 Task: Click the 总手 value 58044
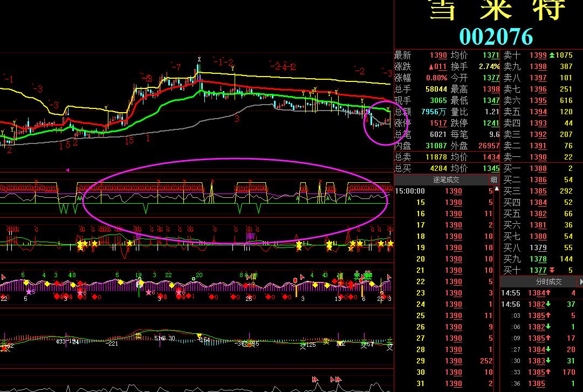pos(436,89)
